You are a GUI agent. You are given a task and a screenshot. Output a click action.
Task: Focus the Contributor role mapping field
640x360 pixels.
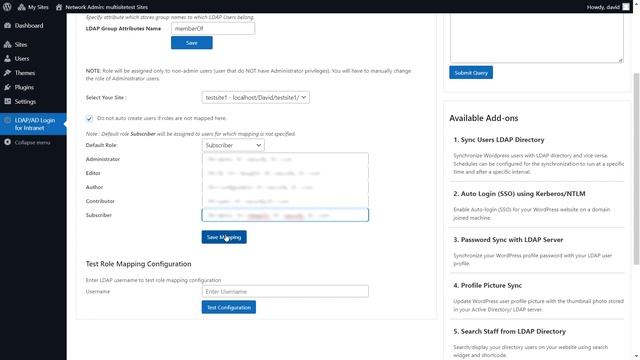point(285,201)
